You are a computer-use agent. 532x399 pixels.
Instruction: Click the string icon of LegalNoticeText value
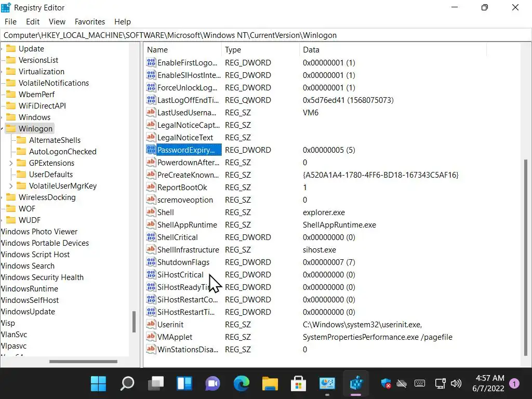coord(151,137)
